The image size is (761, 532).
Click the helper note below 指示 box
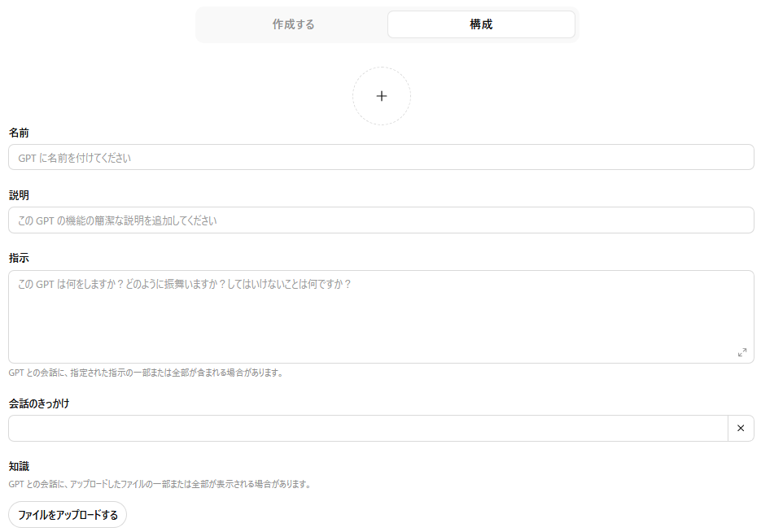click(x=147, y=373)
